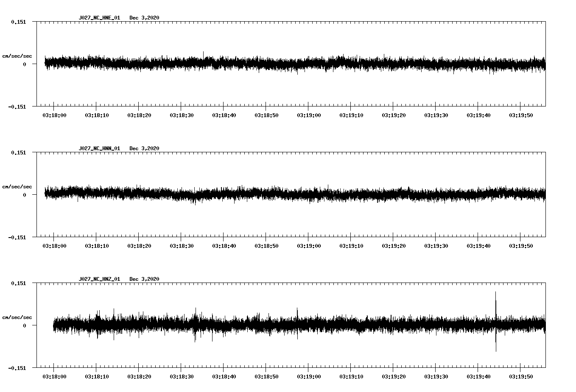
Task: Click the HNE waveform near its midpoint
Action: 293,64
